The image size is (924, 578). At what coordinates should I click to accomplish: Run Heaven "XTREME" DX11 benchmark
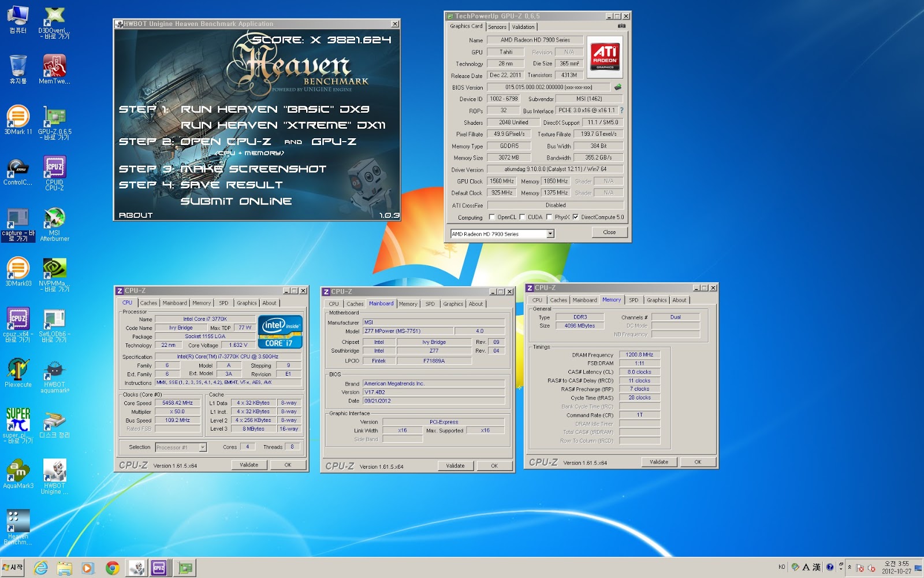pos(283,125)
